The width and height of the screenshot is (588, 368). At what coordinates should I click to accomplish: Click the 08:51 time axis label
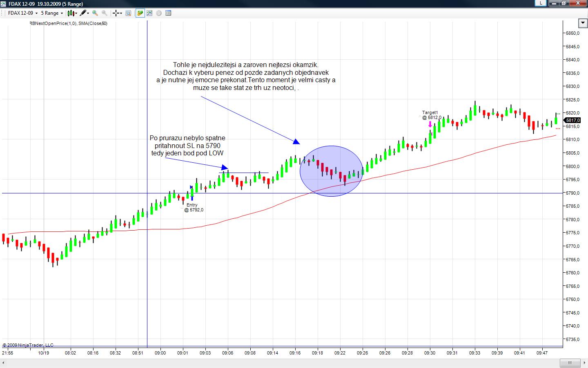click(x=138, y=353)
